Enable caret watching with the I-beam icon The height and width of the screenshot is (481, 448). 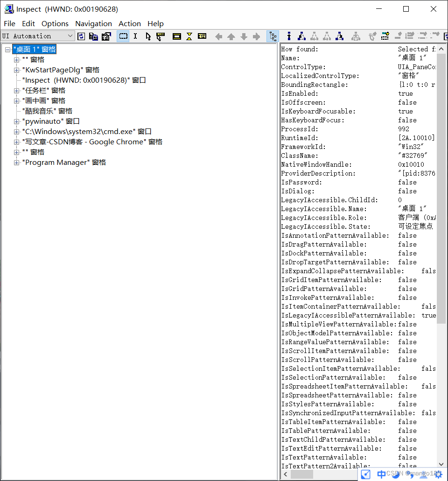click(135, 36)
